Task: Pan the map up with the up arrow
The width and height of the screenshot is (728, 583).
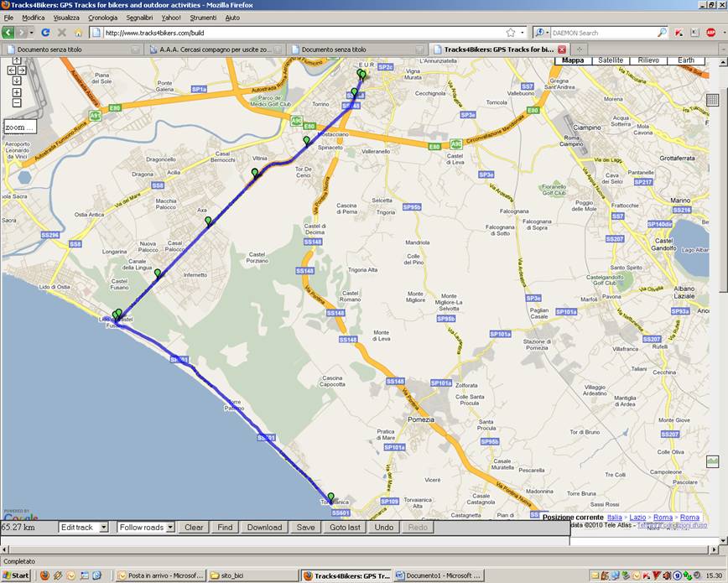Action: (x=17, y=60)
